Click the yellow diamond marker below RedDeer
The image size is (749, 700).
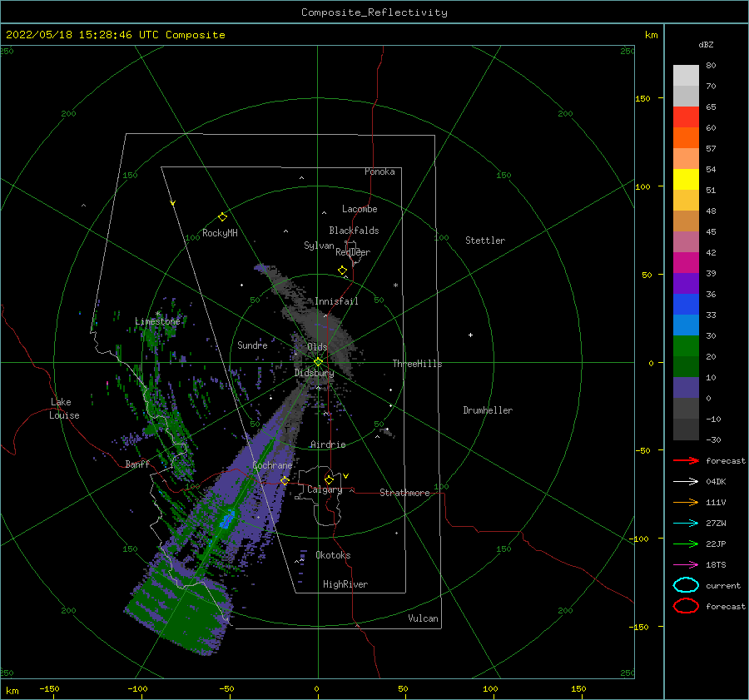pos(342,271)
